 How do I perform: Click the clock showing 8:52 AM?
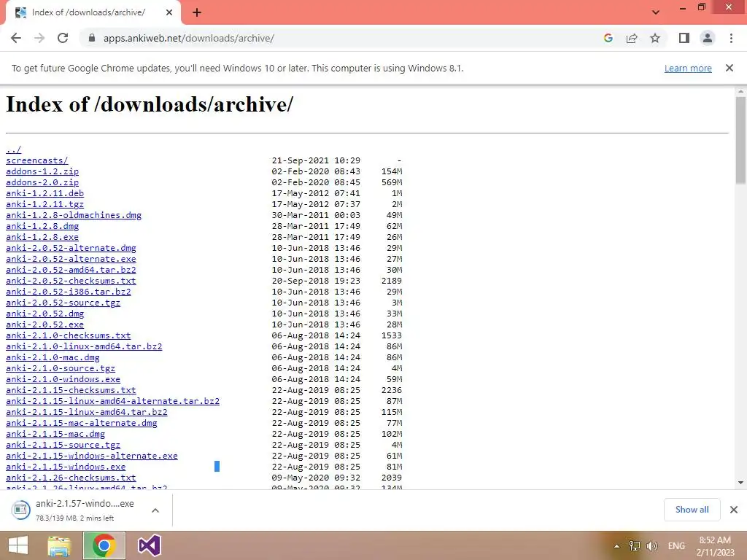pyautogui.click(x=715, y=540)
